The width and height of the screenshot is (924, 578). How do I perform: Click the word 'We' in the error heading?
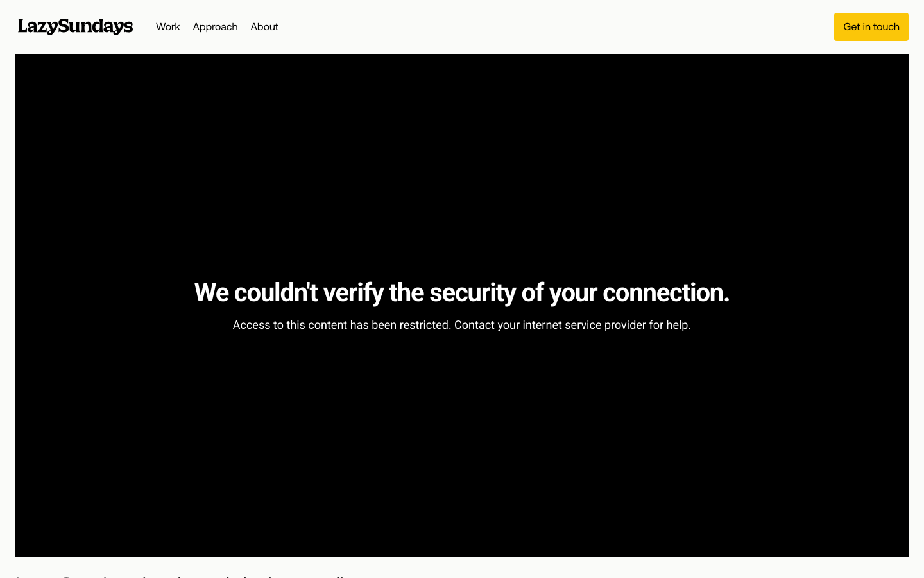click(212, 293)
